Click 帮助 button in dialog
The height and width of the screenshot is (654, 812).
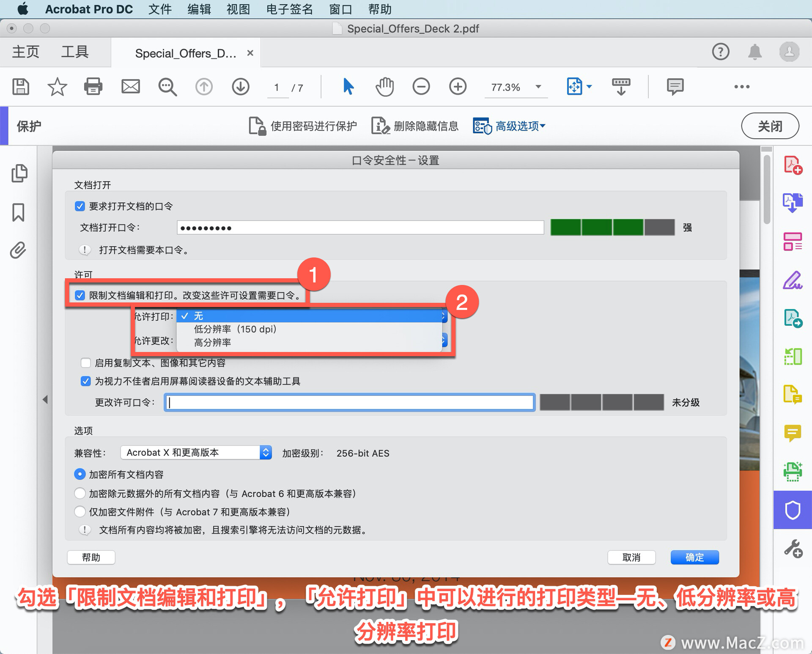(91, 557)
